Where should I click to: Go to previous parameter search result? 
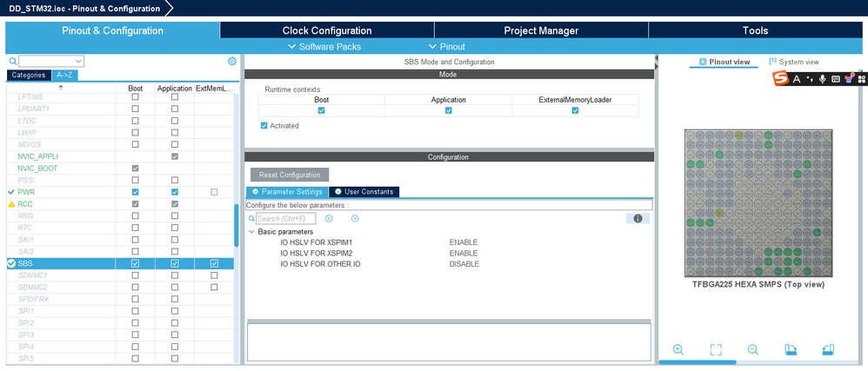[329, 218]
